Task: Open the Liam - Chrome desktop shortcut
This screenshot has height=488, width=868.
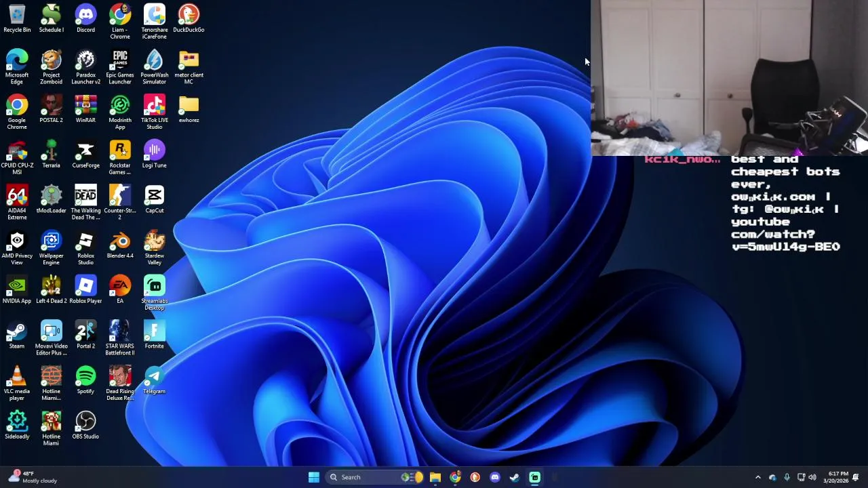Action: point(120,22)
